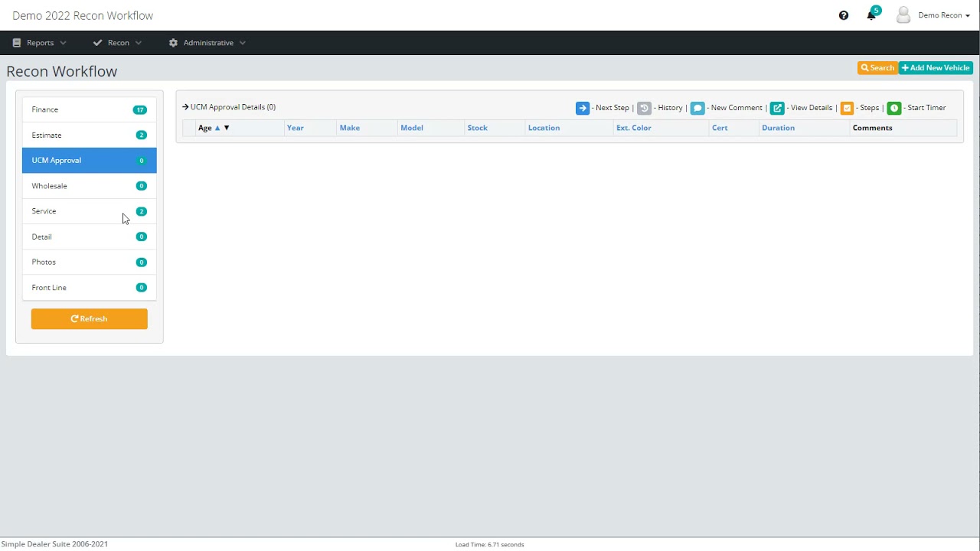Click the Reports menu book icon
980x551 pixels.
(x=17, y=43)
